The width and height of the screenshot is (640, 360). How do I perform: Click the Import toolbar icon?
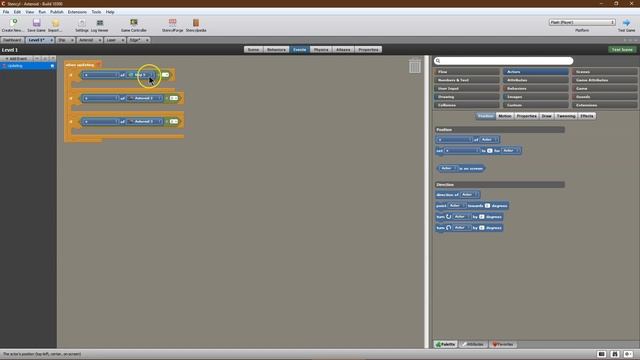click(55, 23)
